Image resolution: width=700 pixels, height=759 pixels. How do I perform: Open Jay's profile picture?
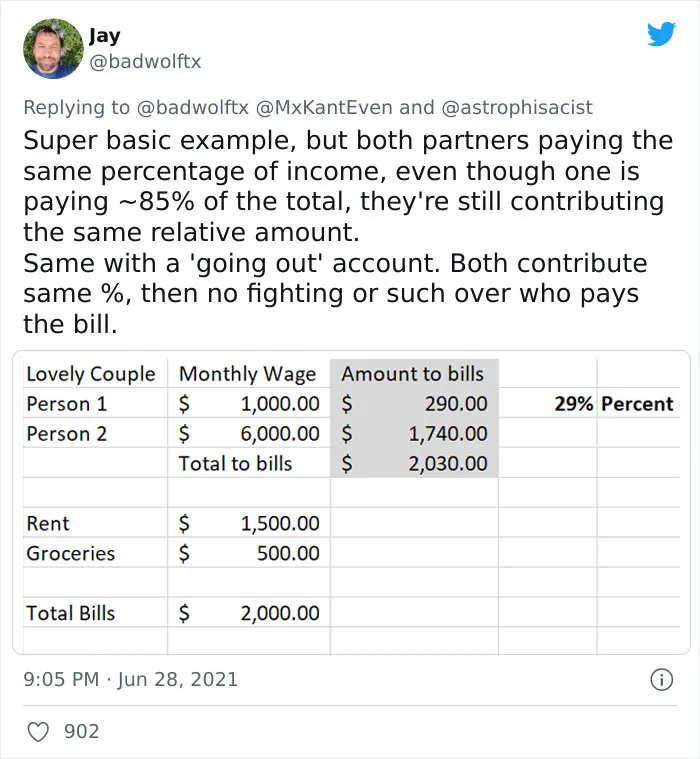coord(53,48)
